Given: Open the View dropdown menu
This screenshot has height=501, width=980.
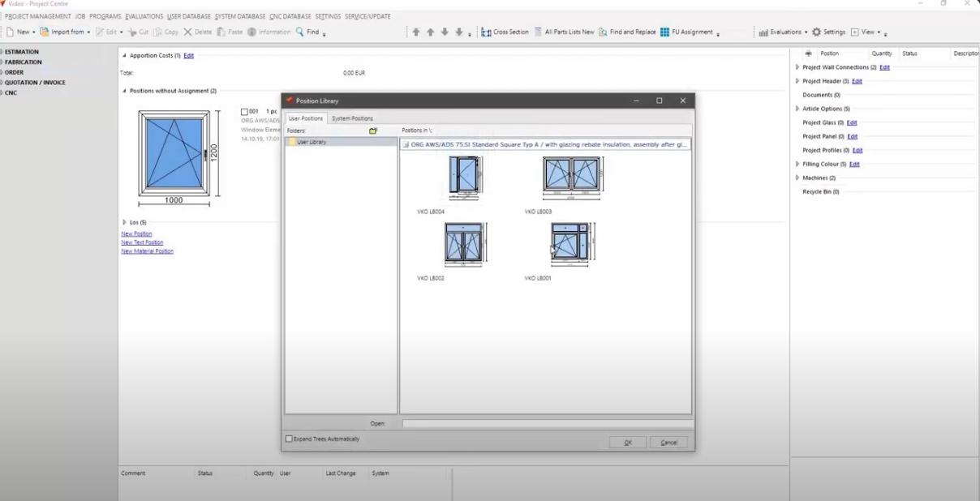Looking at the screenshot, I should pos(866,32).
